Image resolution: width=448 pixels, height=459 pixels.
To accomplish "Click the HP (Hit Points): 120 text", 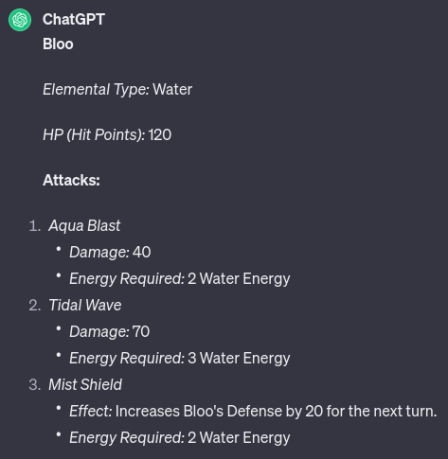I will (107, 135).
